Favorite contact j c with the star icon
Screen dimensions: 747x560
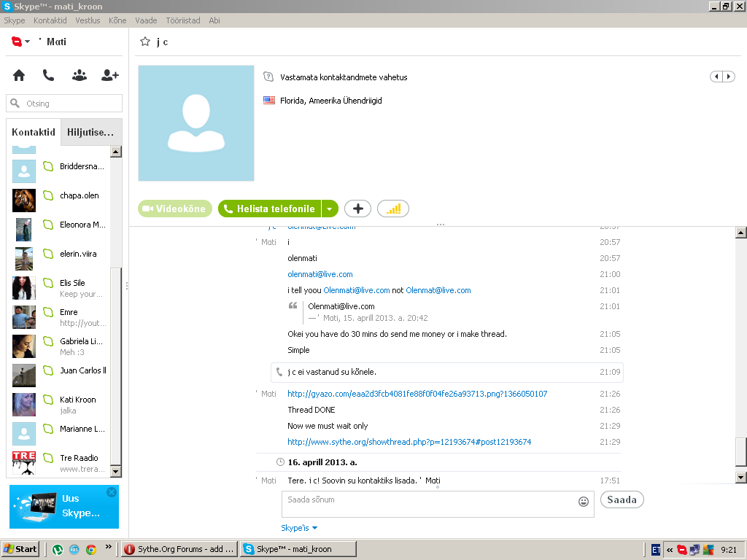click(x=145, y=42)
